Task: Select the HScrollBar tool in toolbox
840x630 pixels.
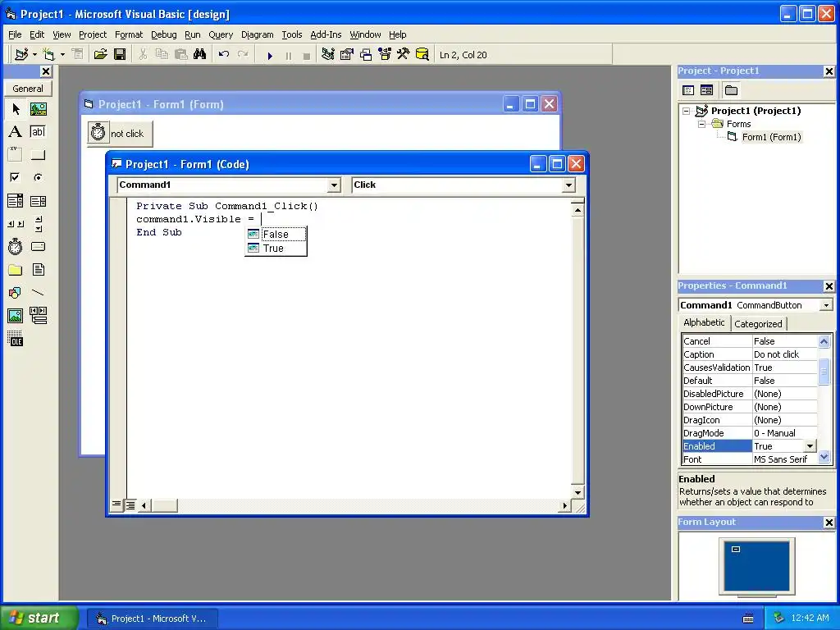Action: [x=16, y=224]
